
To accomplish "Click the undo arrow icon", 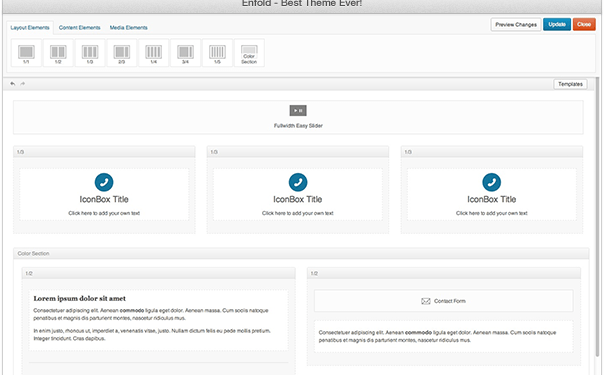I will tap(13, 84).
